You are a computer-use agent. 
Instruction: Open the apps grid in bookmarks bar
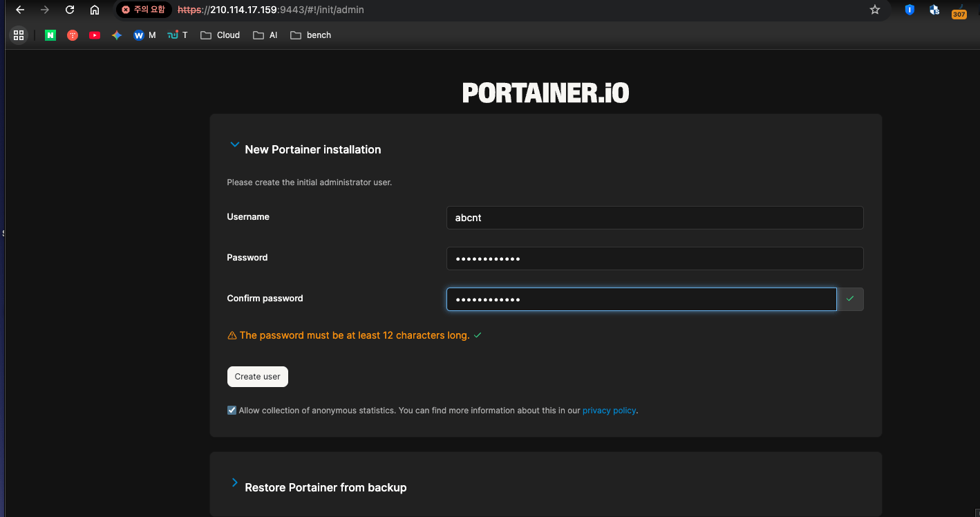19,35
